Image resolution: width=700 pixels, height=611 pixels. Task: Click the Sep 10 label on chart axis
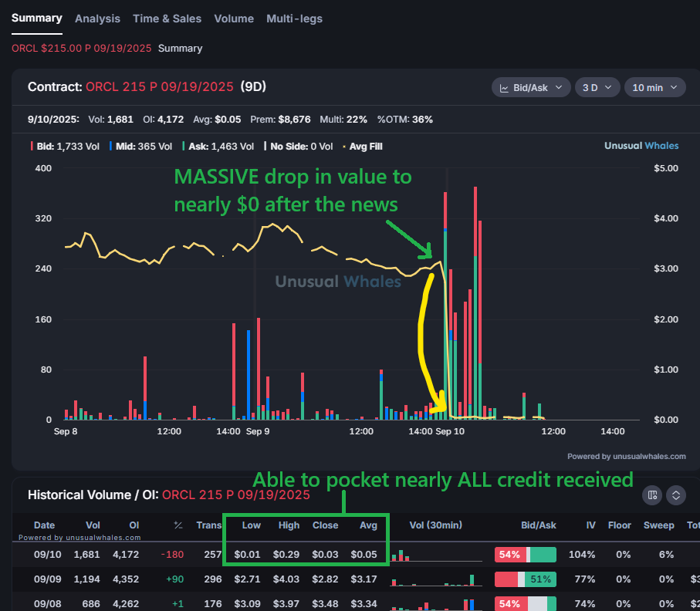449,431
